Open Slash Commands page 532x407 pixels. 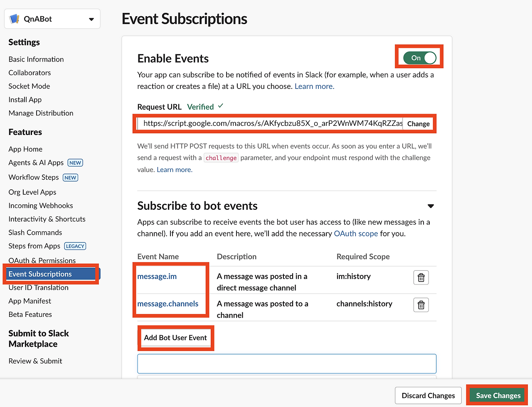click(35, 233)
